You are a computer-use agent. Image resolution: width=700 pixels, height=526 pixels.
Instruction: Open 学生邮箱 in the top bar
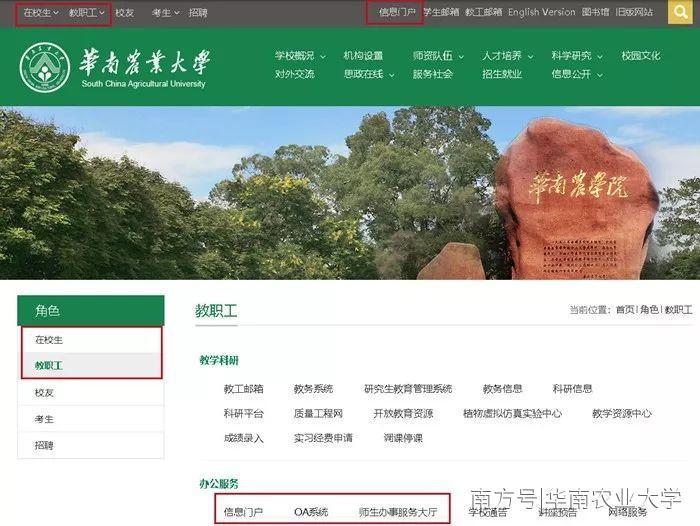point(441,13)
